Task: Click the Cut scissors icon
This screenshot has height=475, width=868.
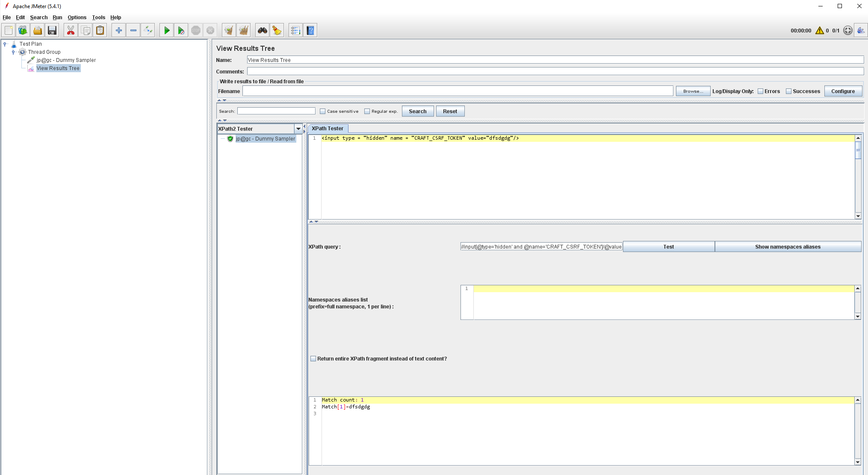Action: click(71, 30)
